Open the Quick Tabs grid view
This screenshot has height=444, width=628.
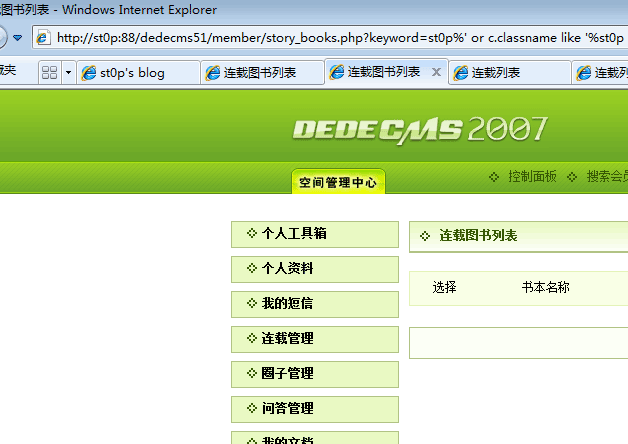coord(50,72)
